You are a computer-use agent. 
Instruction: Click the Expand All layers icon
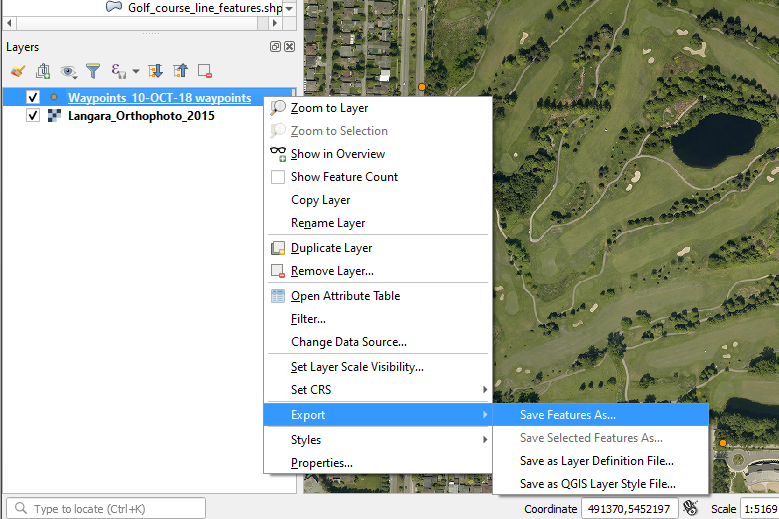click(155, 71)
